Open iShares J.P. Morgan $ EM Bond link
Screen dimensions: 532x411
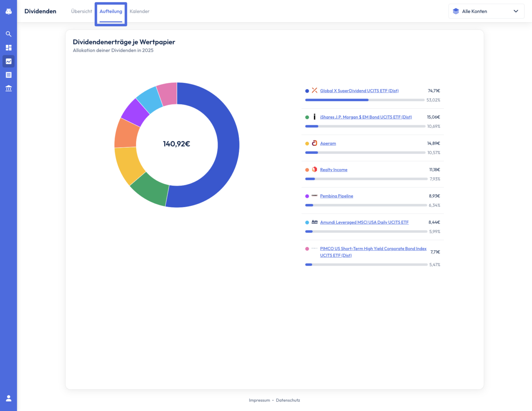(366, 117)
